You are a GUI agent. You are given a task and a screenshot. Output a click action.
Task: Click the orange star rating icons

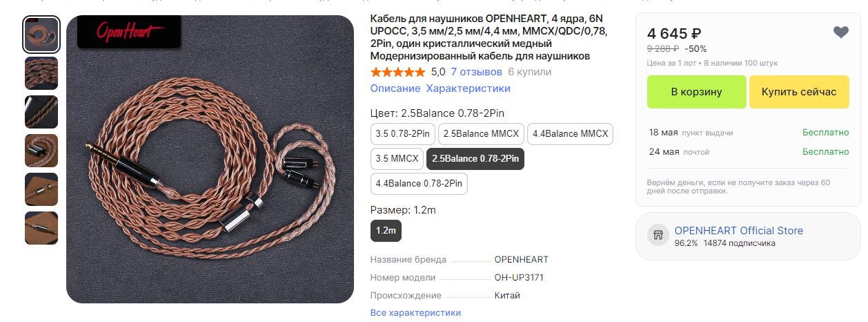[398, 72]
